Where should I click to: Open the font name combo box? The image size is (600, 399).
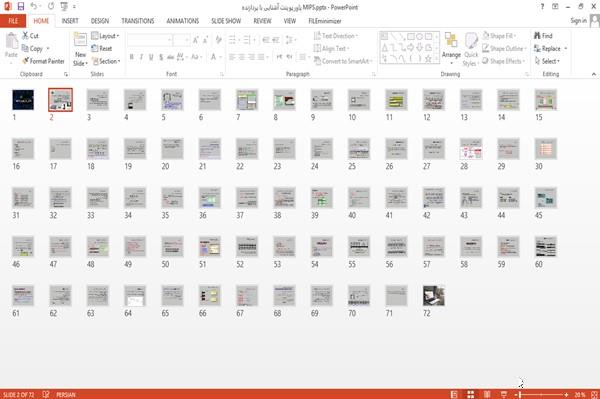150,40
